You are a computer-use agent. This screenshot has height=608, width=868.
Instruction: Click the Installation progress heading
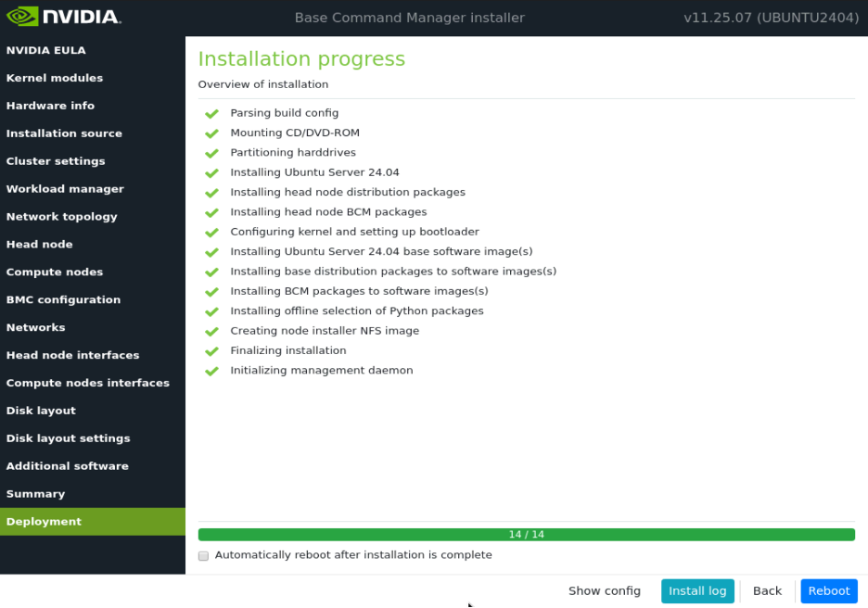[x=301, y=59]
